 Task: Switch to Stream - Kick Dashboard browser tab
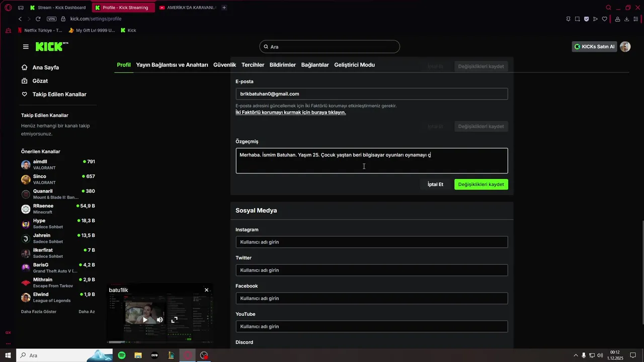pos(58,8)
